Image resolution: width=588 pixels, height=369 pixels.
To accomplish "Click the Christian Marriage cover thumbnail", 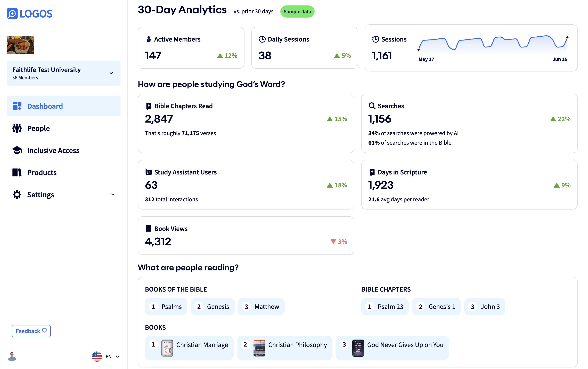I will pyautogui.click(x=167, y=348).
